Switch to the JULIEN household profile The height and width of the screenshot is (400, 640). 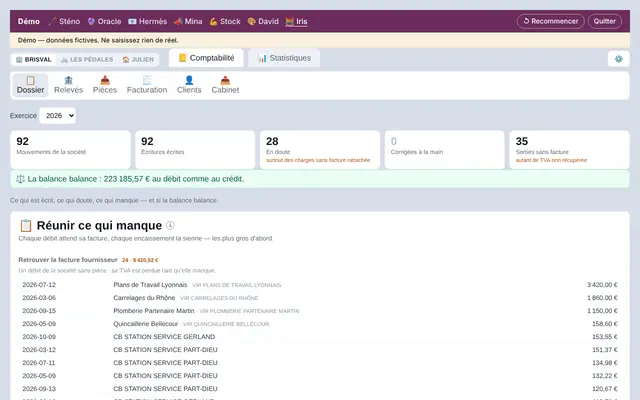[138, 60]
